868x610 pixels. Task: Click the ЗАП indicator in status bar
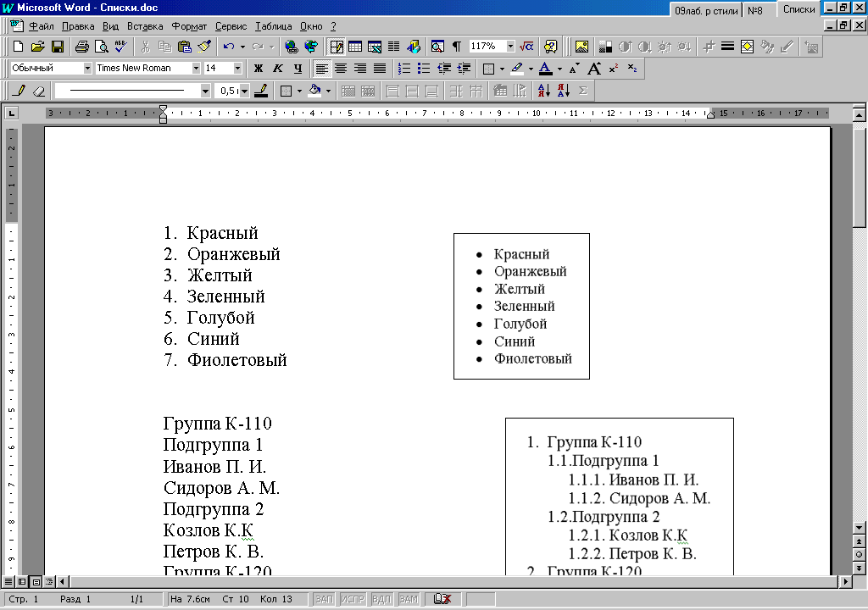(x=325, y=599)
